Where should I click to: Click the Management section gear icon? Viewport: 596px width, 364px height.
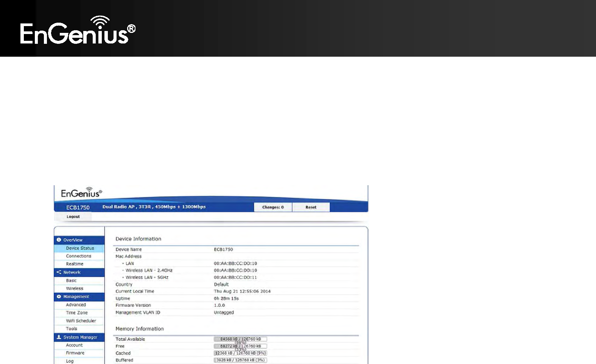tap(59, 297)
